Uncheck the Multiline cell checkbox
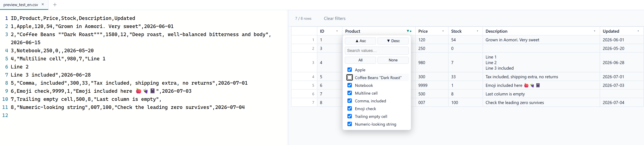The height and width of the screenshot is (145, 644). 349,93
